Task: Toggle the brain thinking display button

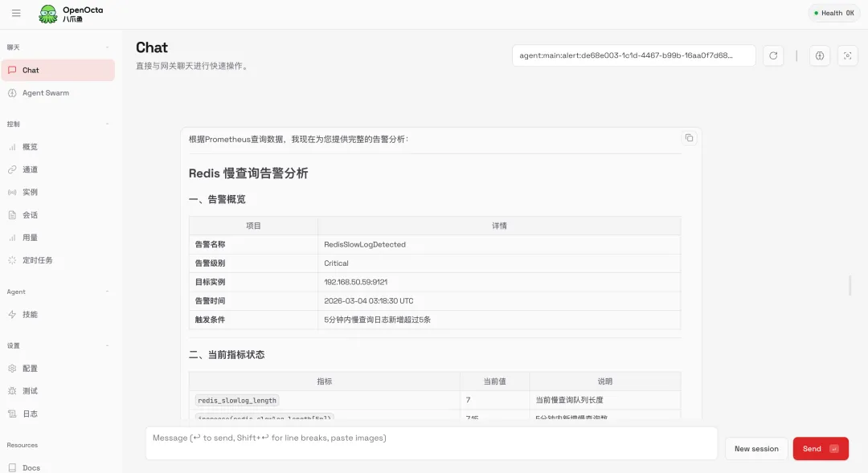Action: tap(820, 55)
